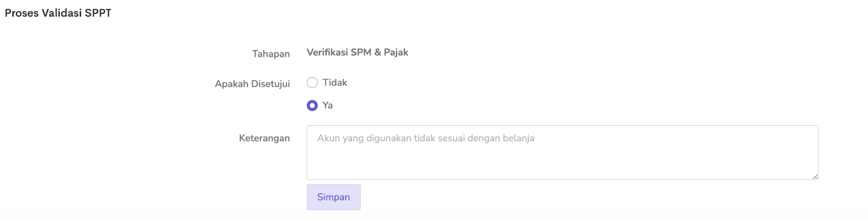Click the Proses Validasi SPPT heading
868x219 pixels.
click(58, 13)
